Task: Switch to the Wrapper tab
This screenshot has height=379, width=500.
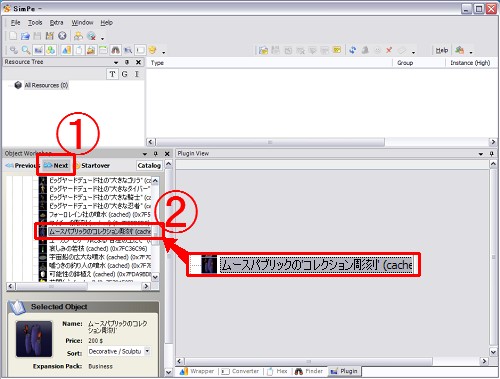Action: point(198,371)
